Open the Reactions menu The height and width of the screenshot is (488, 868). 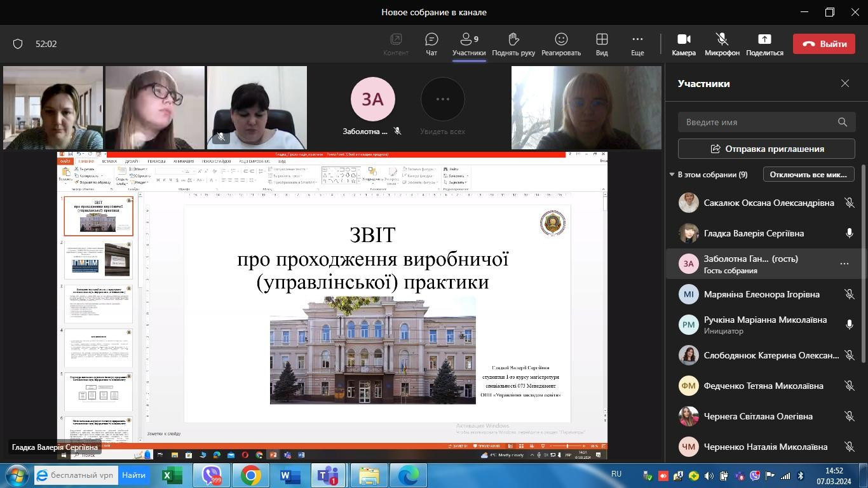[560, 44]
